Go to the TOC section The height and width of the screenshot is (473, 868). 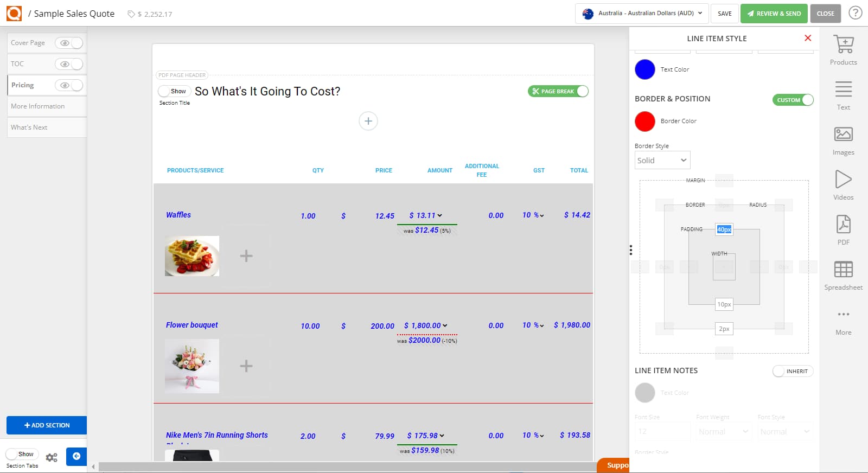(17, 64)
